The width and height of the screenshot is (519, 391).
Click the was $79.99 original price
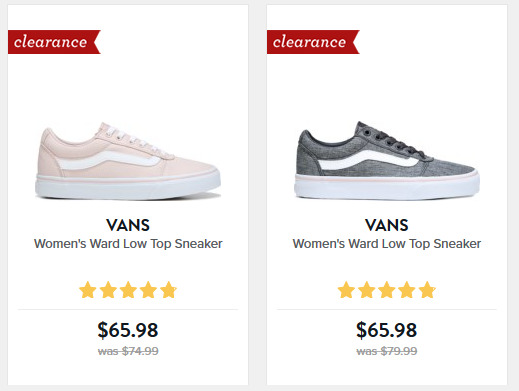pos(387,351)
